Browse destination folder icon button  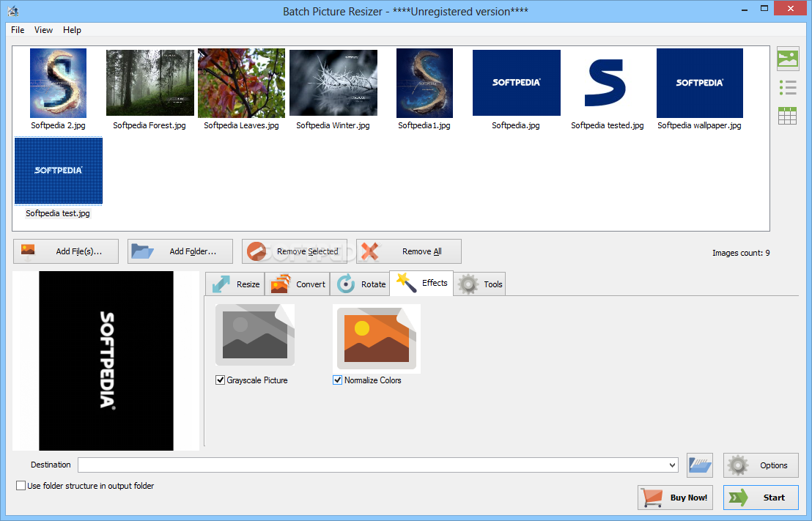pyautogui.click(x=700, y=465)
